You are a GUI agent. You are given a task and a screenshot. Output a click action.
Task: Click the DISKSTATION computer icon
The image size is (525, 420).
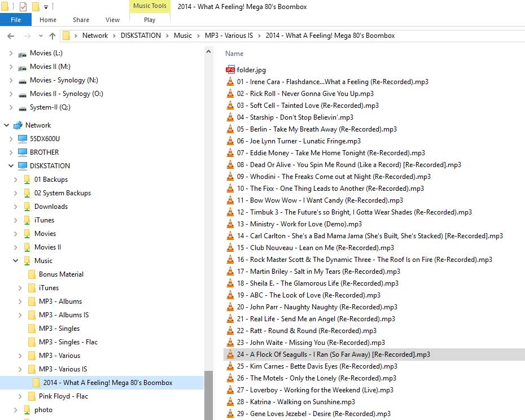pyautogui.click(x=23, y=166)
